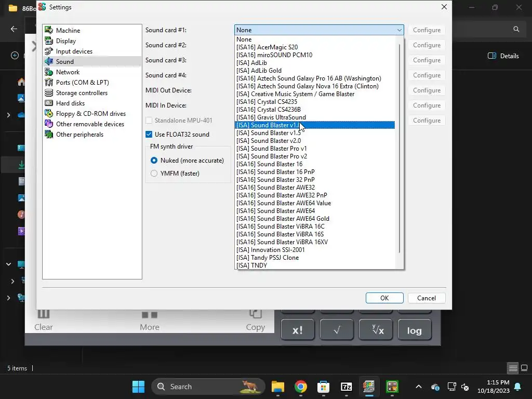The image size is (532, 399).
Task: Choose [ISA] TNDY at list bottom
Action: click(315, 265)
